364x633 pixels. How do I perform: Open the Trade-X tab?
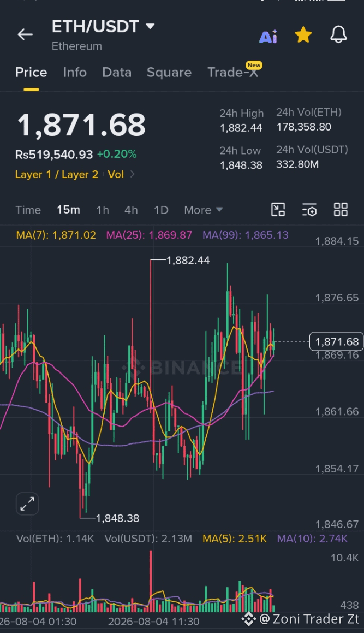tap(233, 72)
